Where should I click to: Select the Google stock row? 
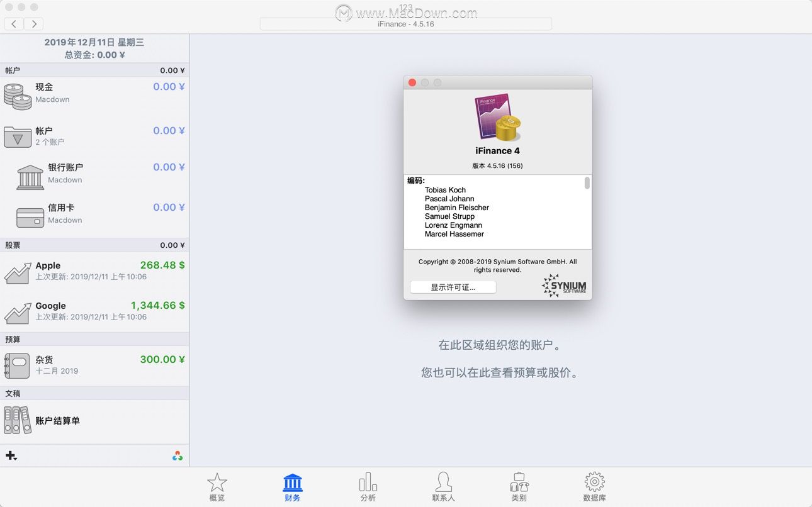coord(94,312)
